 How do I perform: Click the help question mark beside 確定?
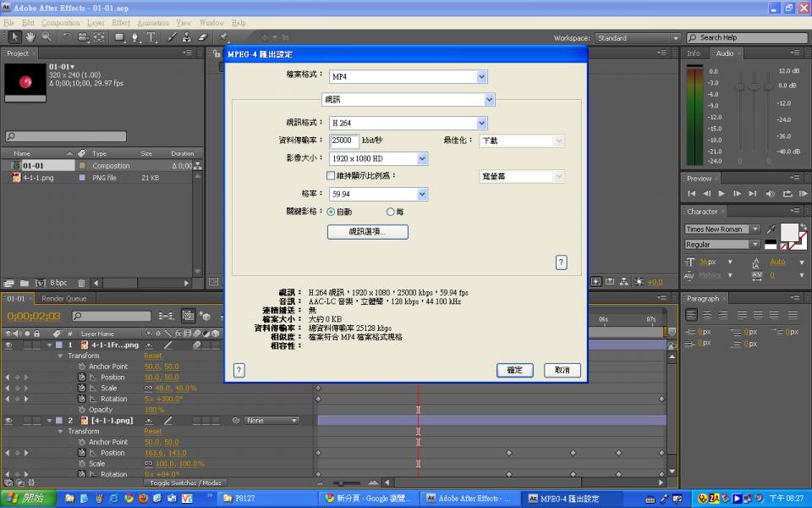[x=239, y=370]
